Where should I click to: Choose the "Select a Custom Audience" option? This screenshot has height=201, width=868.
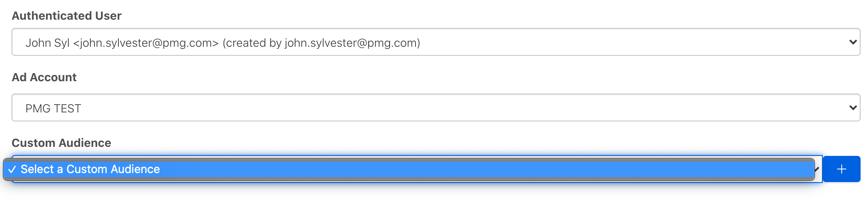[90, 169]
